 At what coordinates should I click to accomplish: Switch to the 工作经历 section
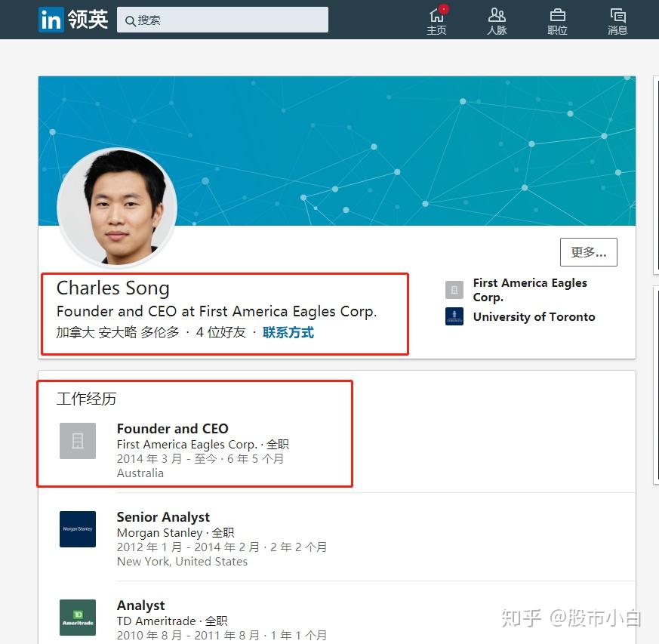point(85,399)
